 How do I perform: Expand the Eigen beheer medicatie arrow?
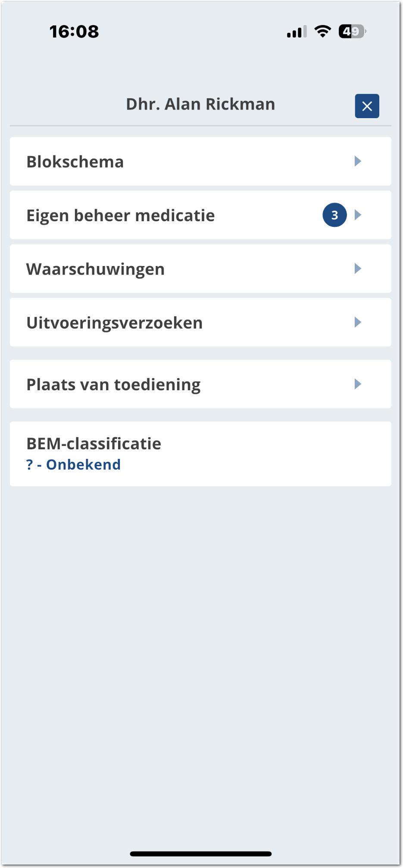[358, 215]
